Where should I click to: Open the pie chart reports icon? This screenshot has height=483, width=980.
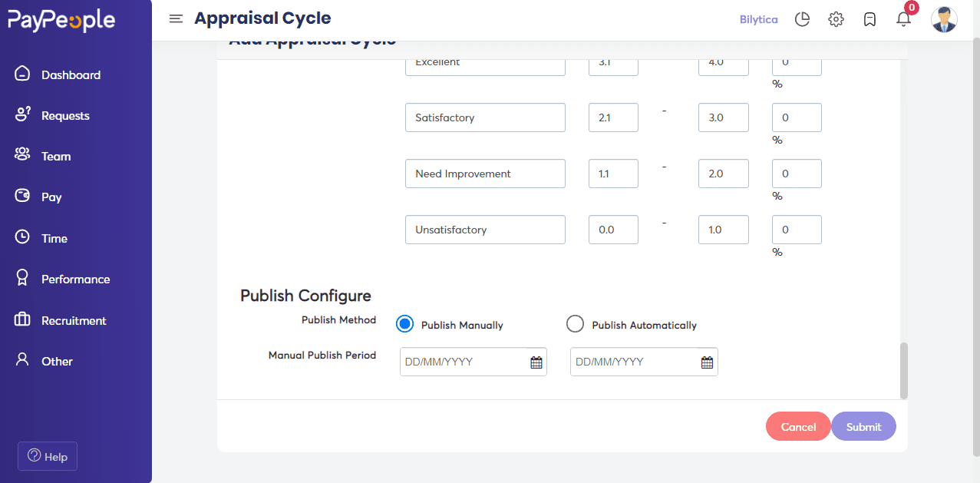(802, 19)
